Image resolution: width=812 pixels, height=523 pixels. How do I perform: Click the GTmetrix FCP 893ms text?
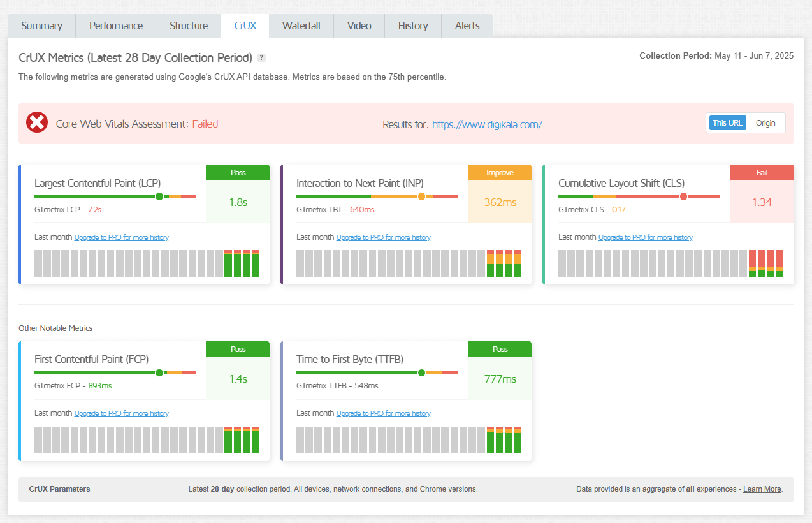tap(73, 386)
